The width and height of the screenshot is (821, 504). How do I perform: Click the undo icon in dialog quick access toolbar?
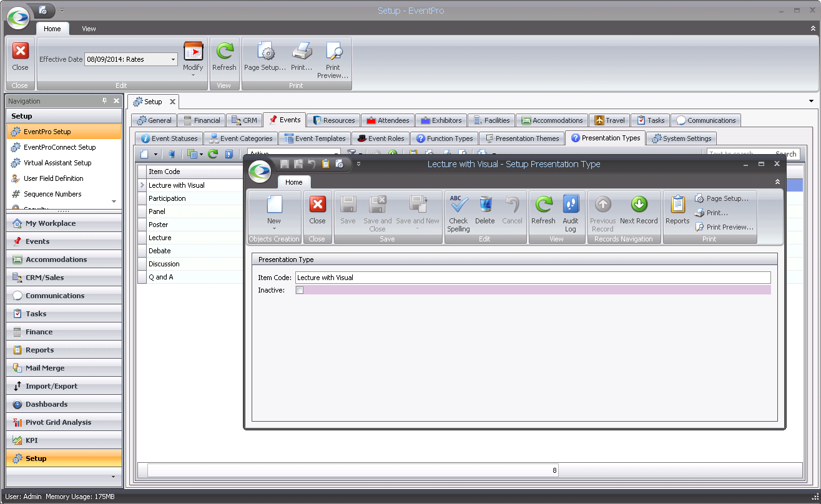click(x=312, y=164)
